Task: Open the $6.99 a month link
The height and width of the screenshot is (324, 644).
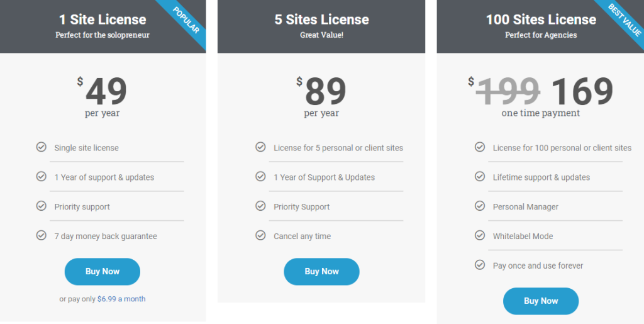Action: pos(121,299)
